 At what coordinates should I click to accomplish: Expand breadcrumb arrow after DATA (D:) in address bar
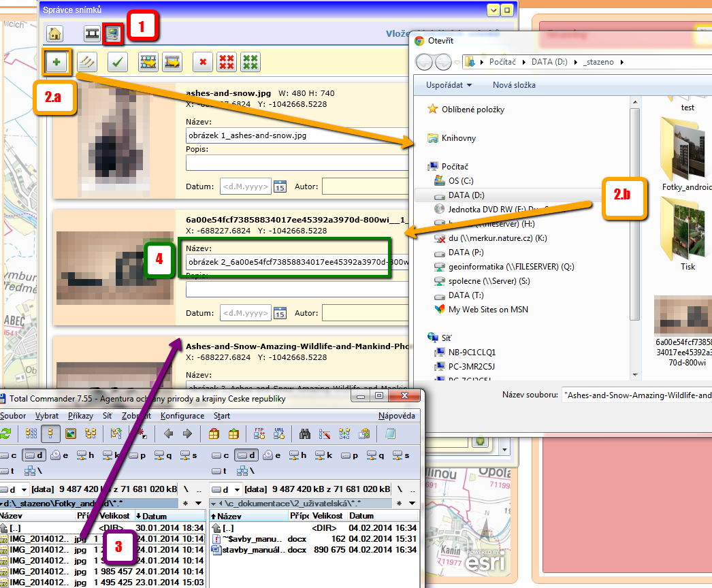tap(576, 62)
